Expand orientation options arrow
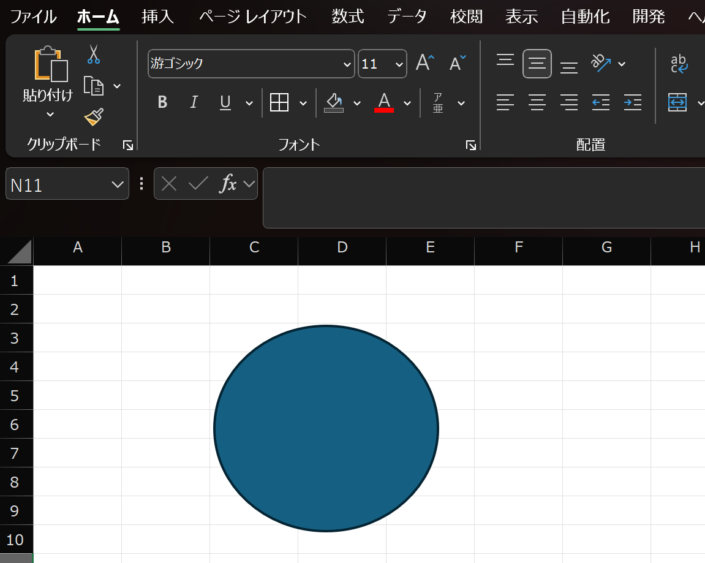The image size is (705, 563). (621, 64)
